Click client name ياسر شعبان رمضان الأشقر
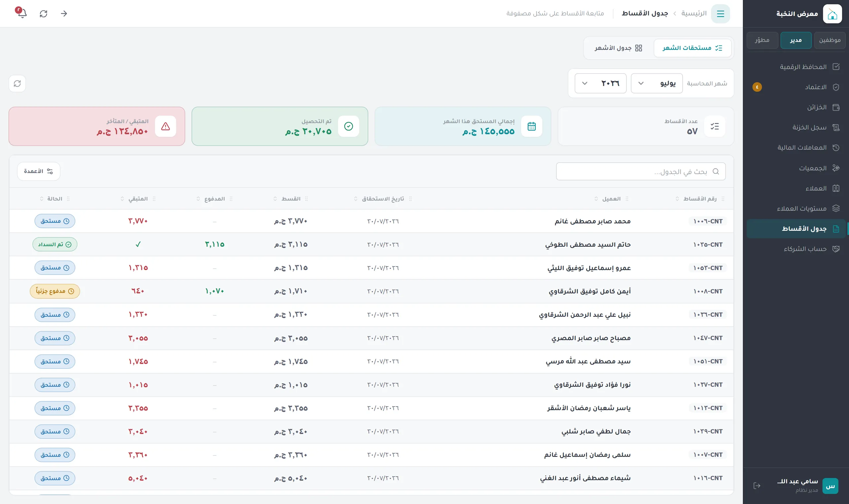Viewport: 849px width, 504px height. [x=589, y=408]
